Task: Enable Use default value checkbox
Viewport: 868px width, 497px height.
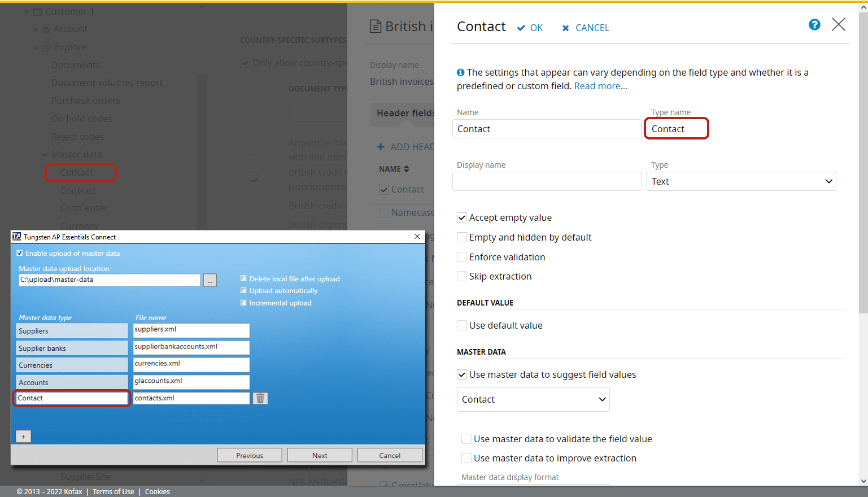Action: (462, 325)
